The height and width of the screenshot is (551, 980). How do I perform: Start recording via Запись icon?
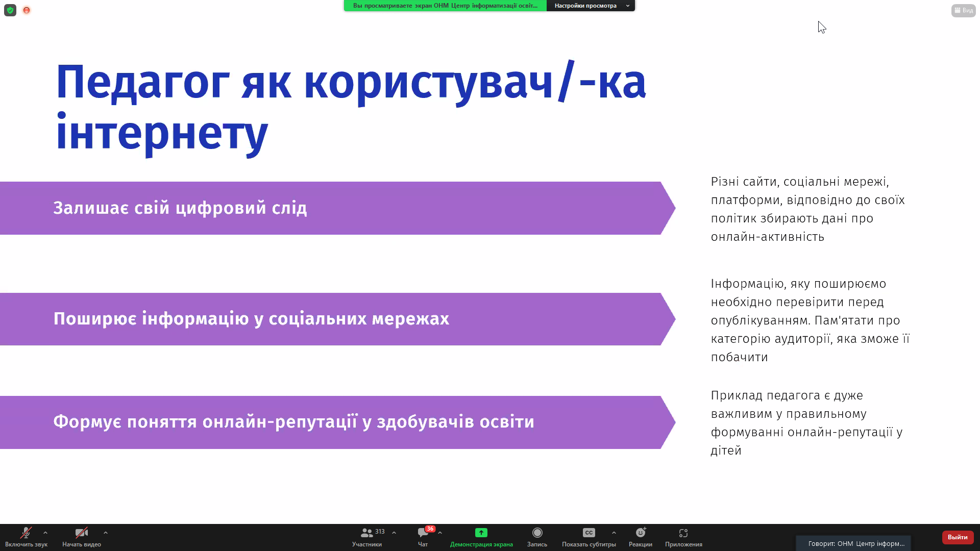click(x=537, y=533)
